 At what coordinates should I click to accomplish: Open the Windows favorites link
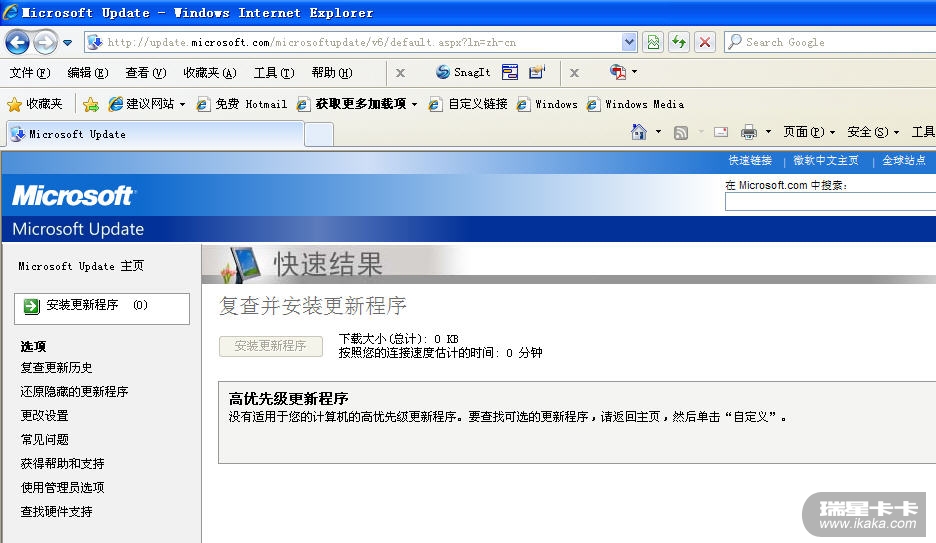tap(547, 104)
